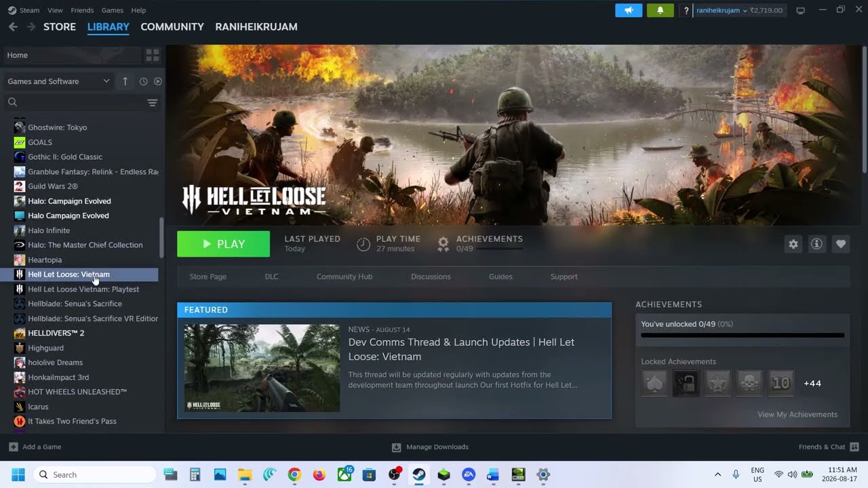This screenshot has height=488, width=868.
Task: Open the Support link
Action: (564, 277)
